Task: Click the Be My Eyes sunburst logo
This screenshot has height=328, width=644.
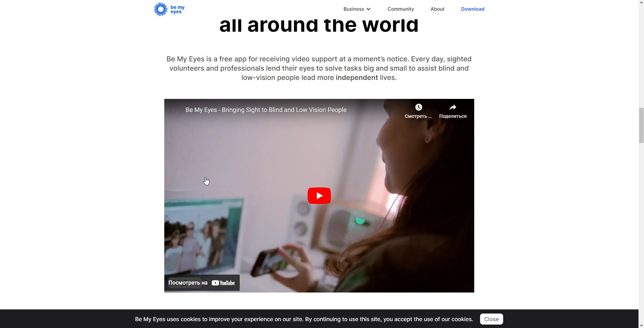Action: point(160,9)
